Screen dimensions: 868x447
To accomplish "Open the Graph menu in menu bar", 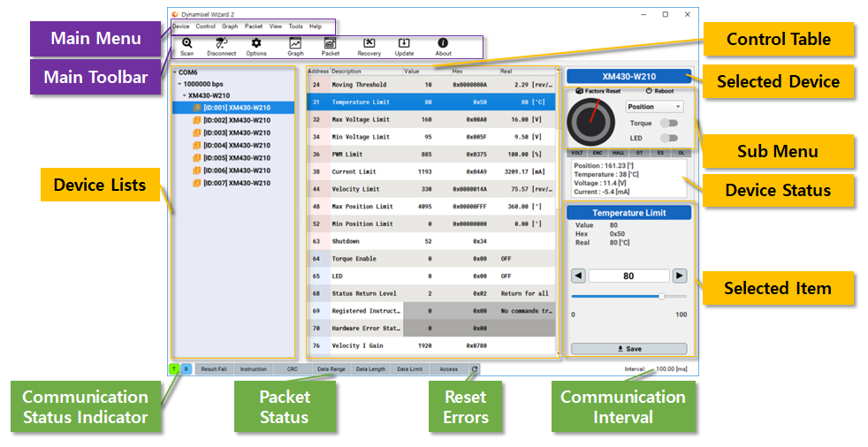I will [230, 27].
